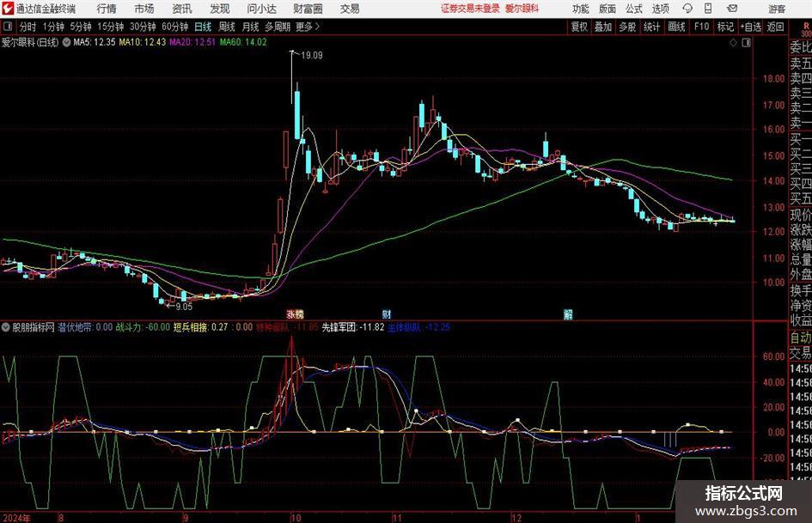Click the 游客 user account label
This screenshot has width=812, height=523.
click(x=776, y=9)
